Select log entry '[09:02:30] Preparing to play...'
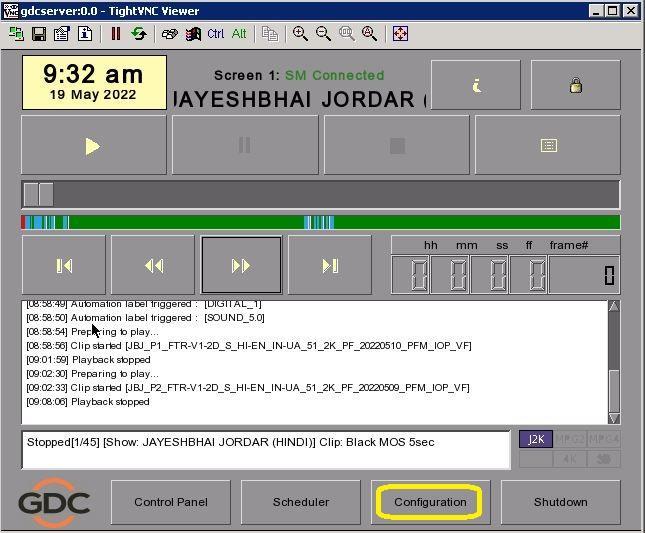 [x=92, y=373]
